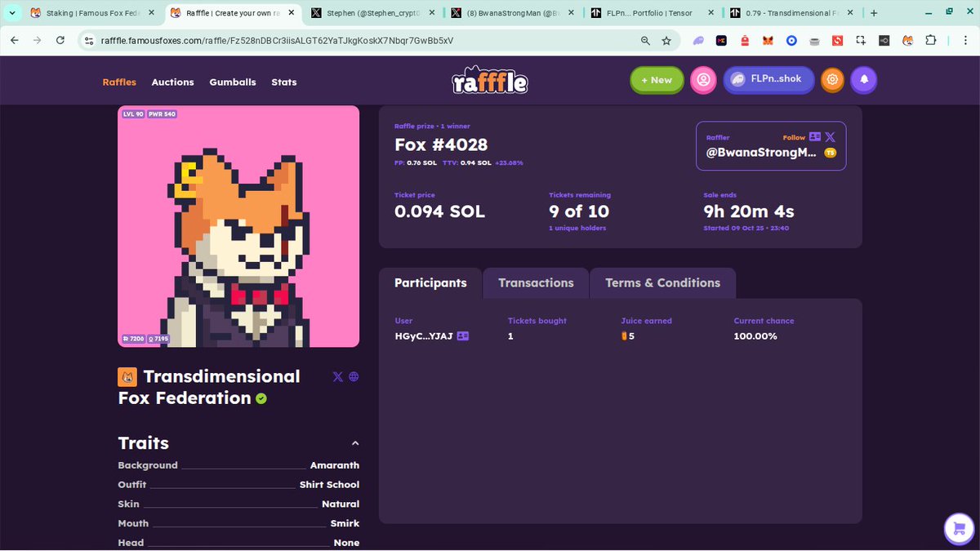The height and width of the screenshot is (551, 980).
Task: Reload the current page
Action: point(60,40)
